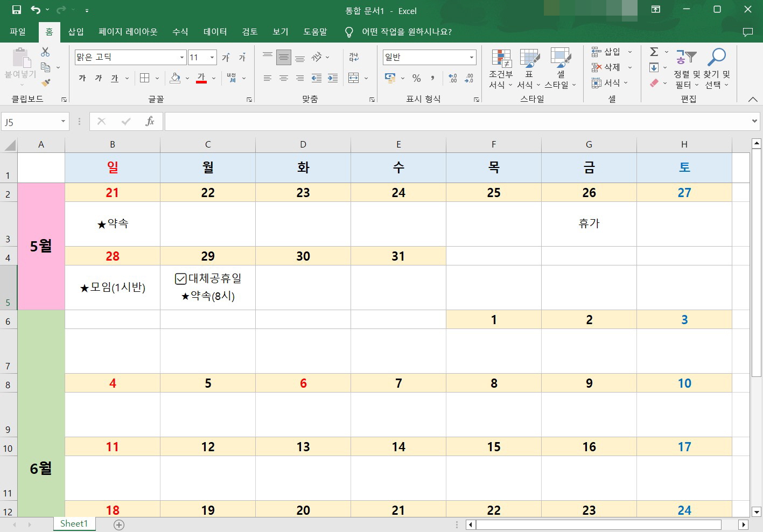Click the text orientation icon

pos(317,57)
